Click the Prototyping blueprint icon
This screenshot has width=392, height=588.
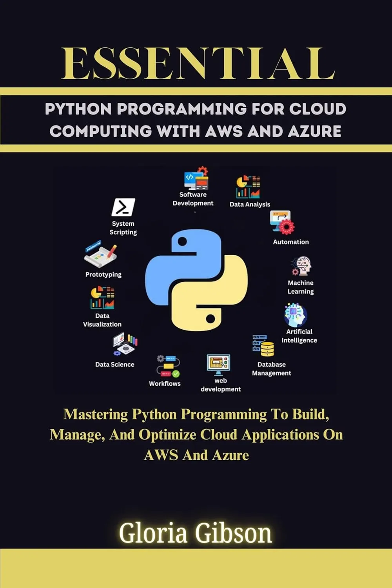pos(101,255)
